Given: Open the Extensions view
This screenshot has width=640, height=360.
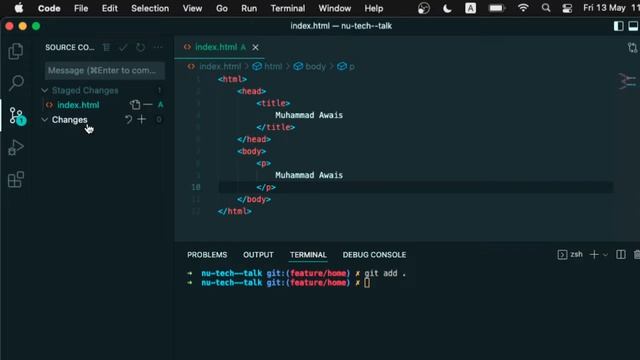Looking at the screenshot, I should tap(16, 180).
